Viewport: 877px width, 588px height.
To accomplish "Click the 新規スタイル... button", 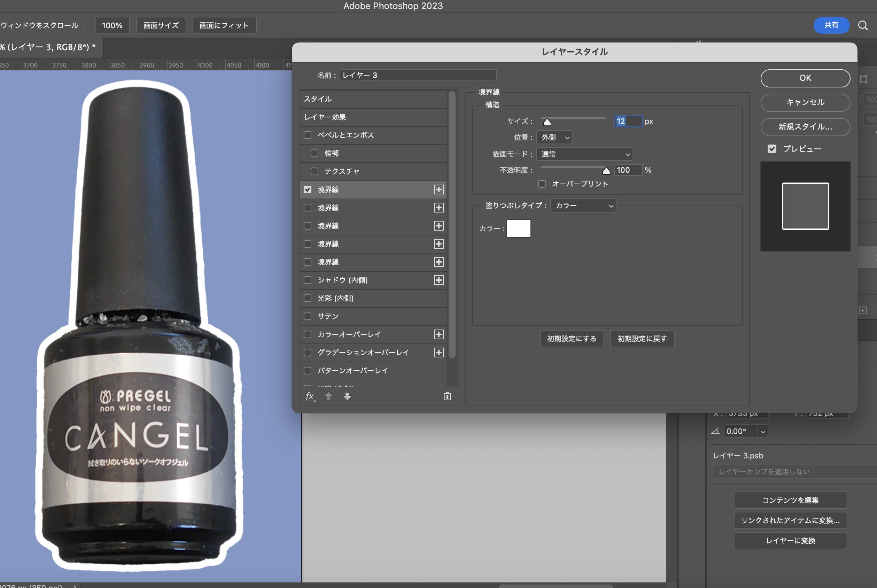I will coord(805,127).
